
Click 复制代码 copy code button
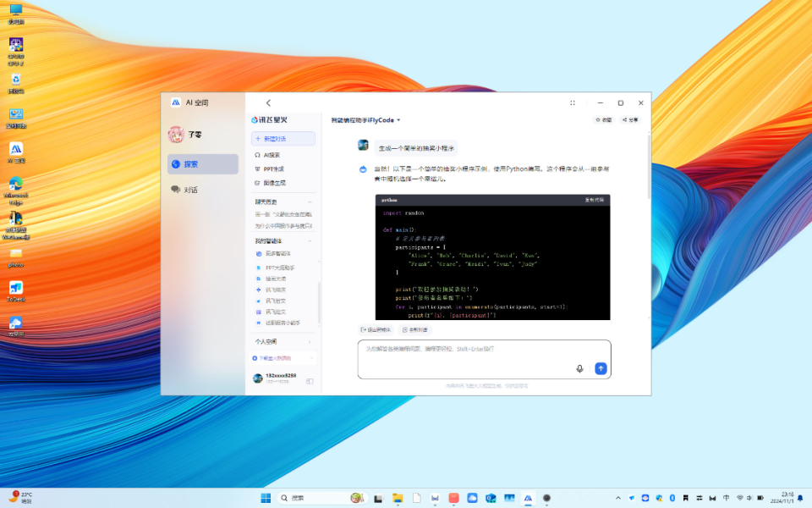(594, 200)
